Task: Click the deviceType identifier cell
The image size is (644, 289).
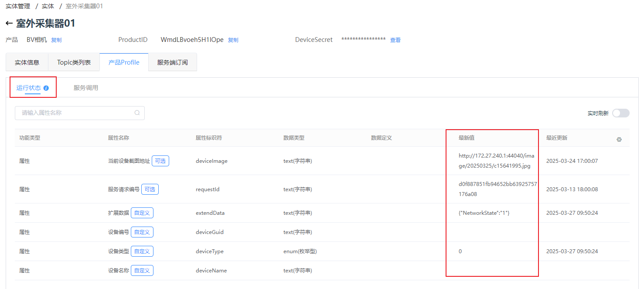Action: pos(210,251)
